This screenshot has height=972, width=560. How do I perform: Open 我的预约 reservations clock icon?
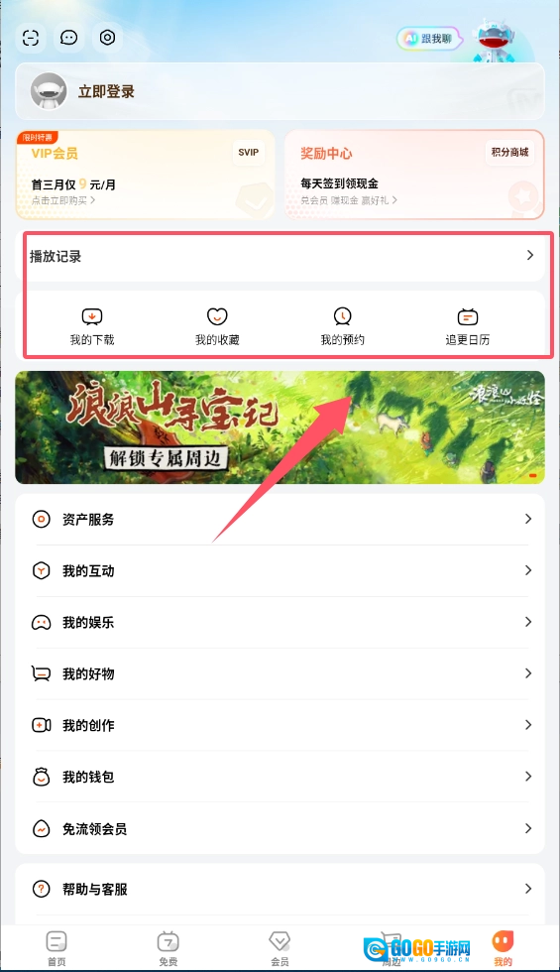click(342, 316)
